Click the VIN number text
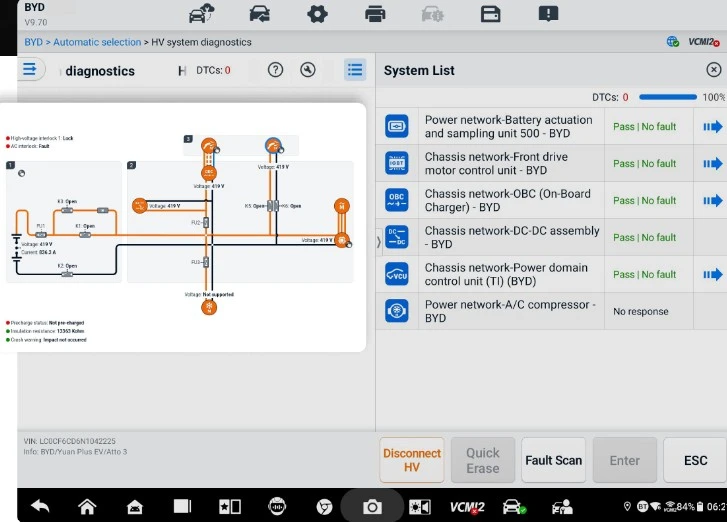Viewport: 727px width, 522px height. point(70,441)
